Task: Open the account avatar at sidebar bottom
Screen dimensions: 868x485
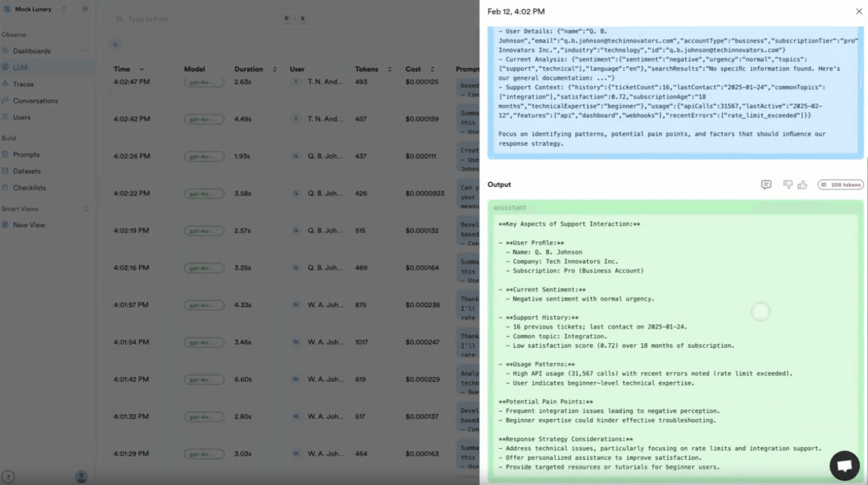Action: [81, 477]
